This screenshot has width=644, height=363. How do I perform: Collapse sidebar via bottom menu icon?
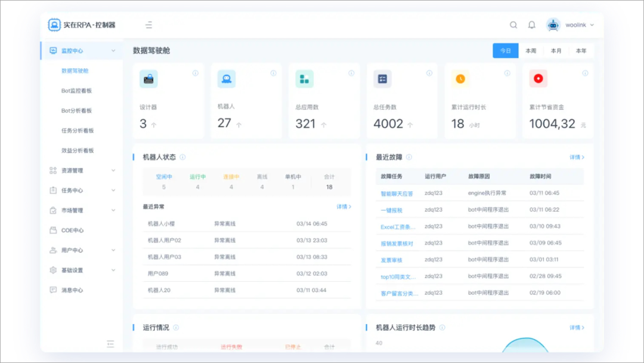point(110,344)
